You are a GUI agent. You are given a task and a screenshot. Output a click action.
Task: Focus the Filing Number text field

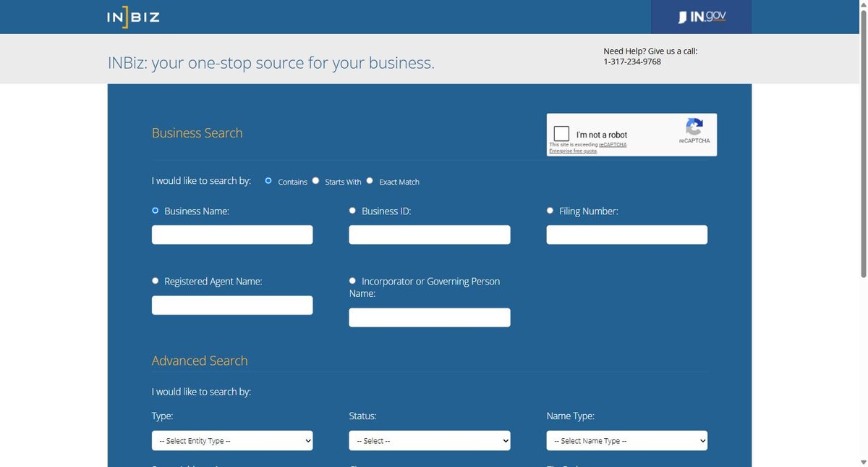point(627,235)
